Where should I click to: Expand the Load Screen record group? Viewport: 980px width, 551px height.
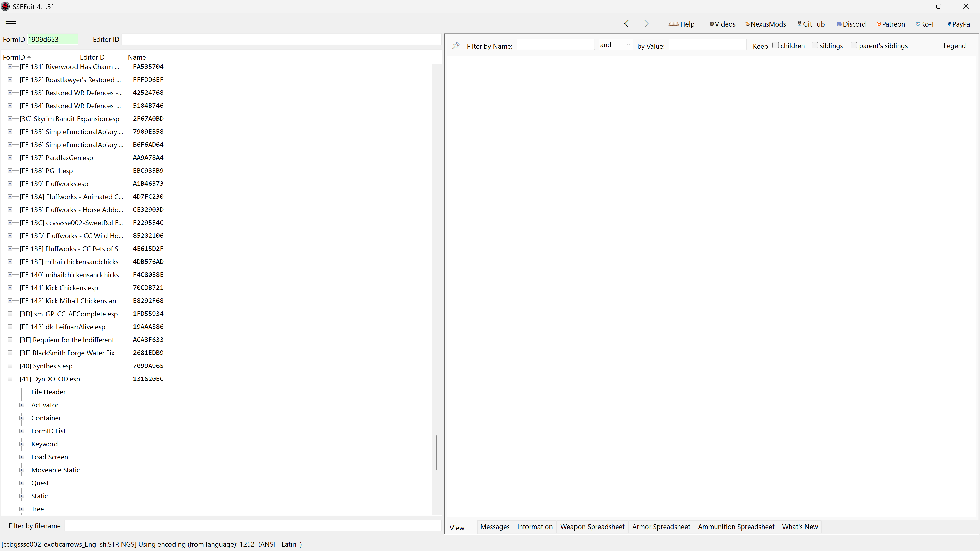pos(22,457)
